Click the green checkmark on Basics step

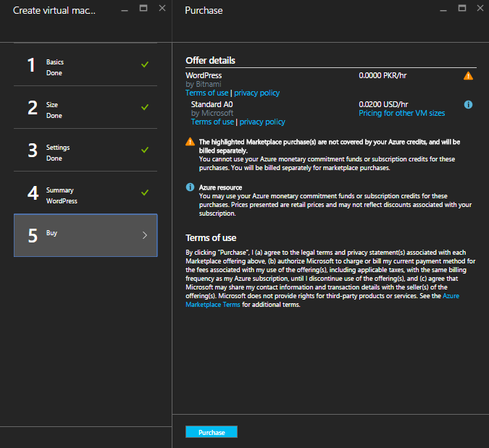[x=145, y=64]
